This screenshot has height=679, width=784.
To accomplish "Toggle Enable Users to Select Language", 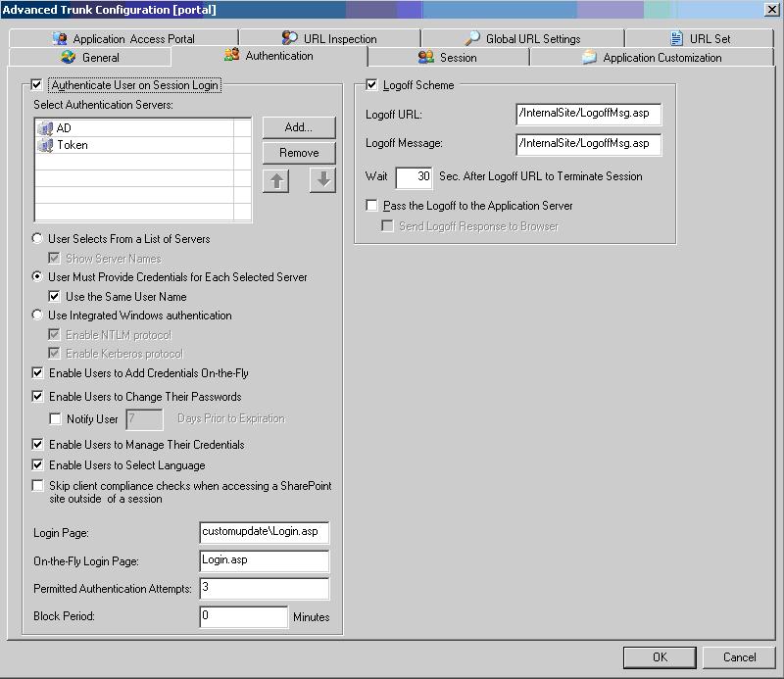I will (37, 464).
